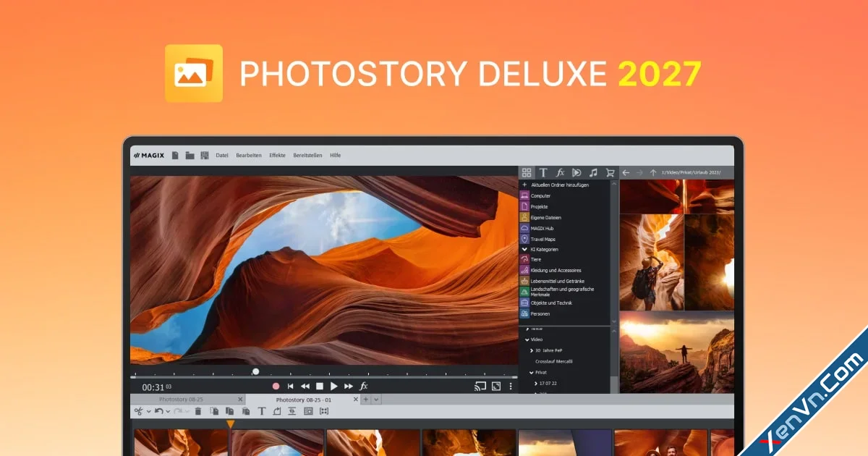Screen dimensions: 868x456
Task: Close the Photostory 08-25 tab
Action: tap(240, 399)
